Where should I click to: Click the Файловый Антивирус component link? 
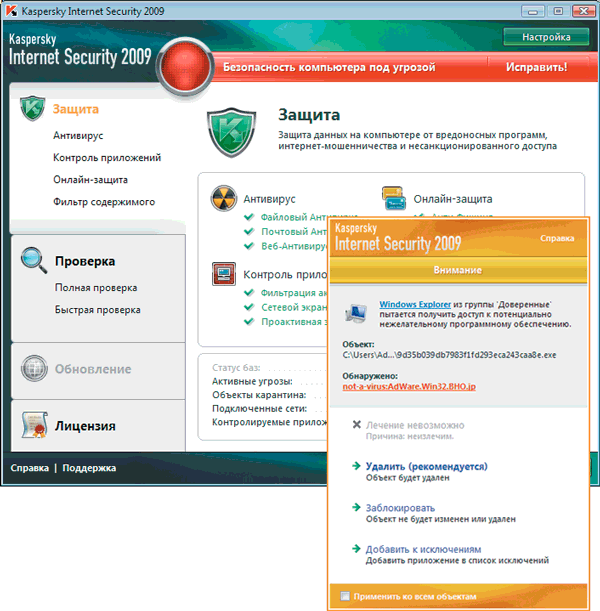pyautogui.click(x=295, y=217)
